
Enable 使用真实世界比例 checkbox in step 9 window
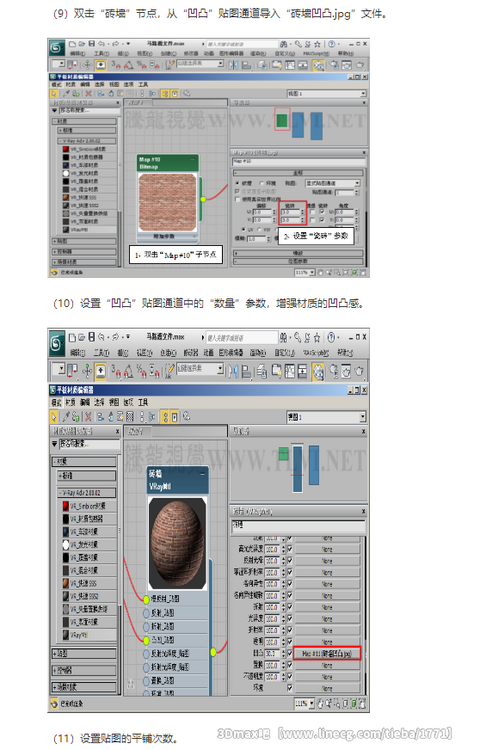(237, 199)
